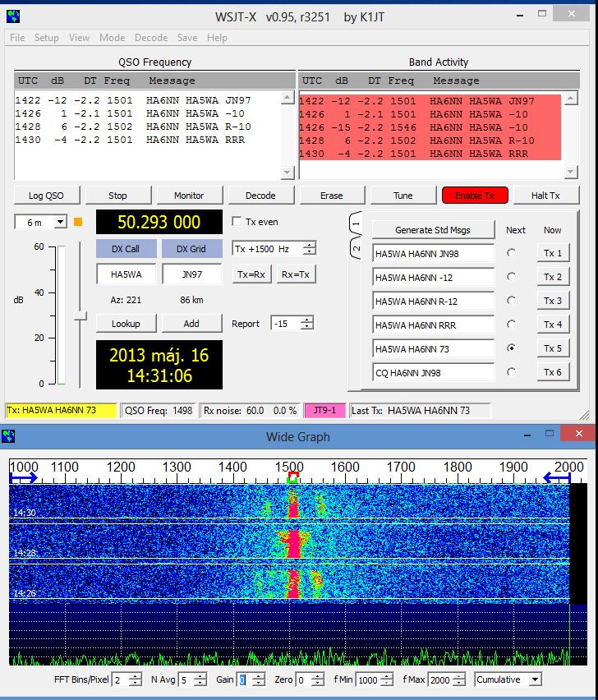Click the orange status indicator beside the band selector
Image resolution: width=598 pixels, height=700 pixels.
click(78, 222)
